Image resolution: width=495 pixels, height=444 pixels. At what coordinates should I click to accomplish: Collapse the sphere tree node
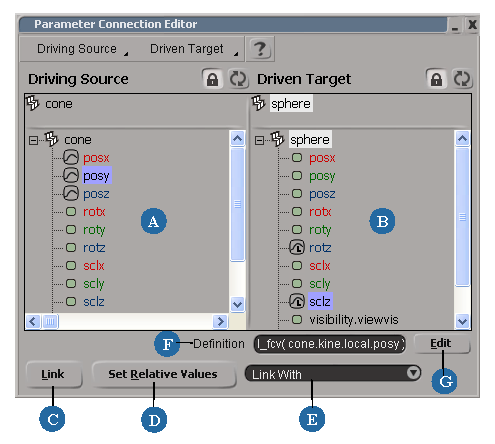259,140
